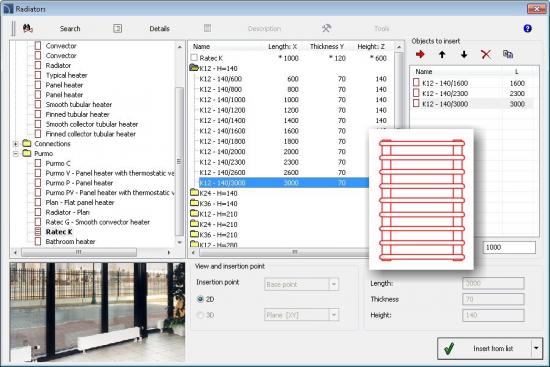
Task: Click the Purmo folder icon
Action: click(27, 153)
